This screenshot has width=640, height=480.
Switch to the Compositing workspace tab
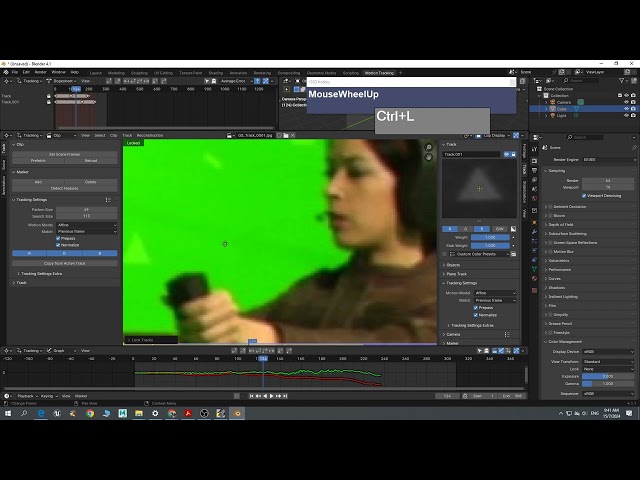289,73
